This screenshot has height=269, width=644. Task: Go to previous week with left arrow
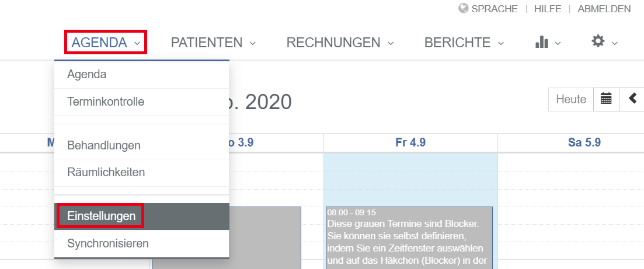tap(632, 99)
